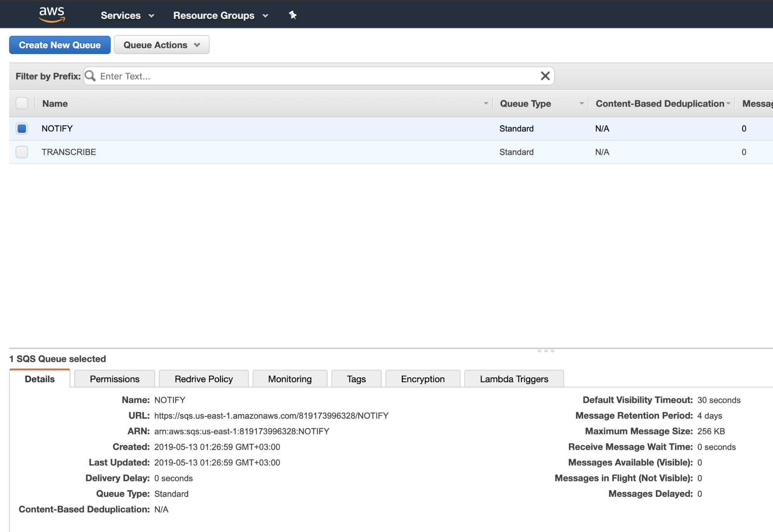The width and height of the screenshot is (773, 532).
Task: Click Queue Type column sort arrow
Action: [581, 104]
